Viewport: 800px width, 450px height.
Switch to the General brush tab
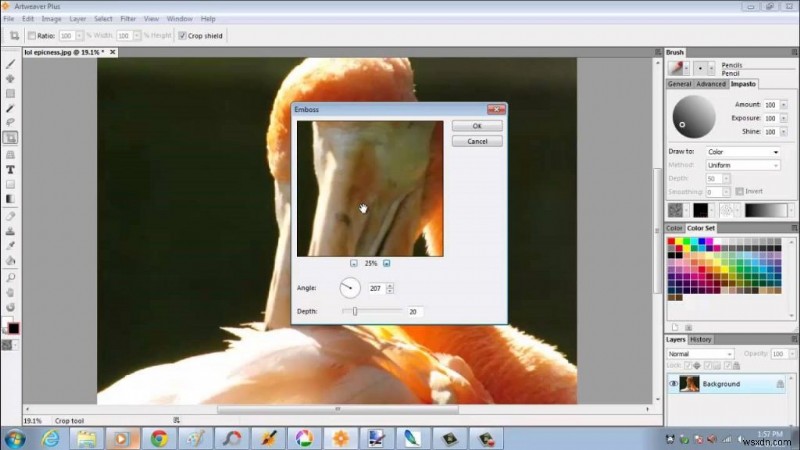(x=679, y=84)
